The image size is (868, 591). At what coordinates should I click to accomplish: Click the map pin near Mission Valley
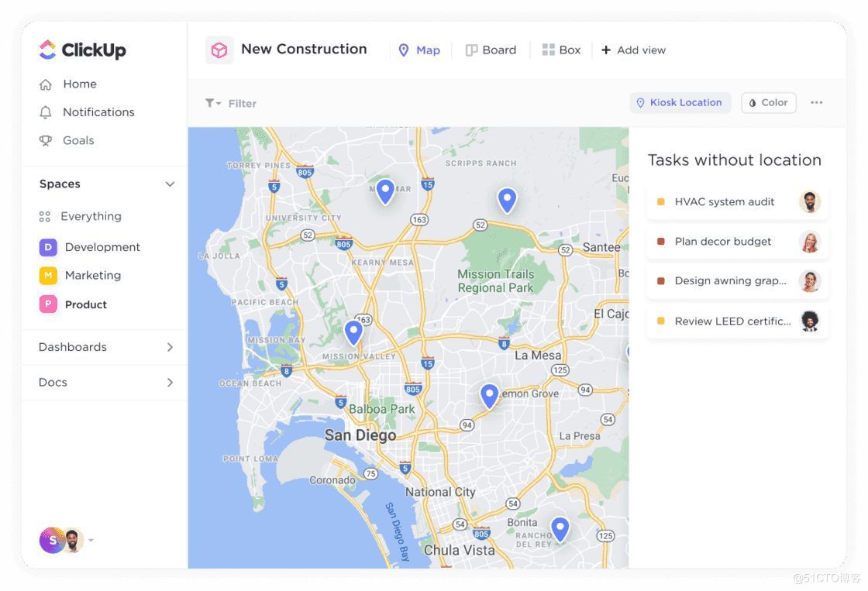(353, 333)
